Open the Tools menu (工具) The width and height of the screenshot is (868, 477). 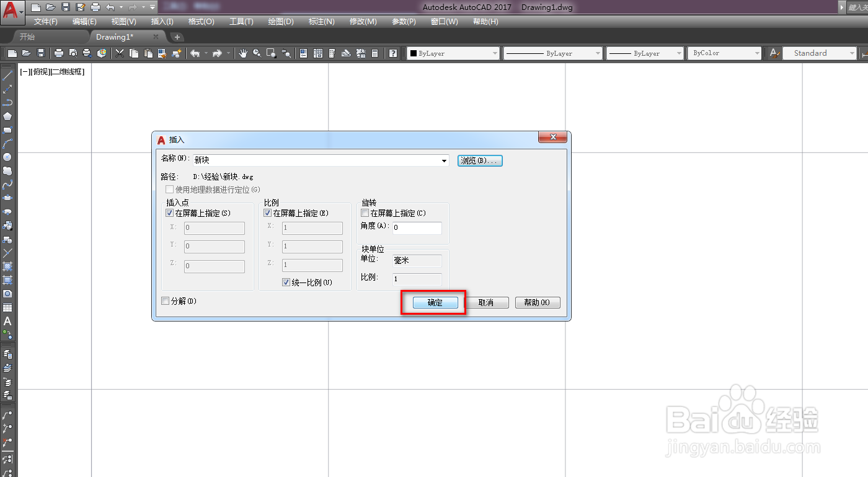click(241, 22)
